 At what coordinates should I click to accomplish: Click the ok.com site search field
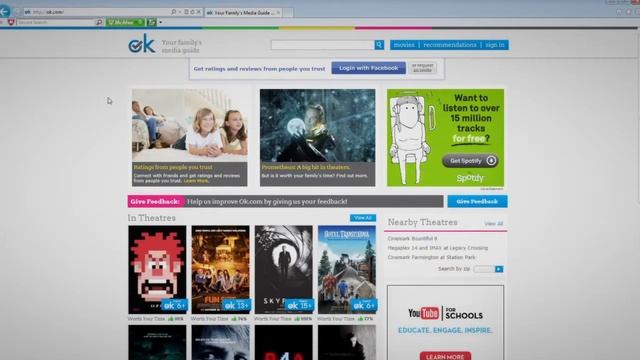point(322,45)
